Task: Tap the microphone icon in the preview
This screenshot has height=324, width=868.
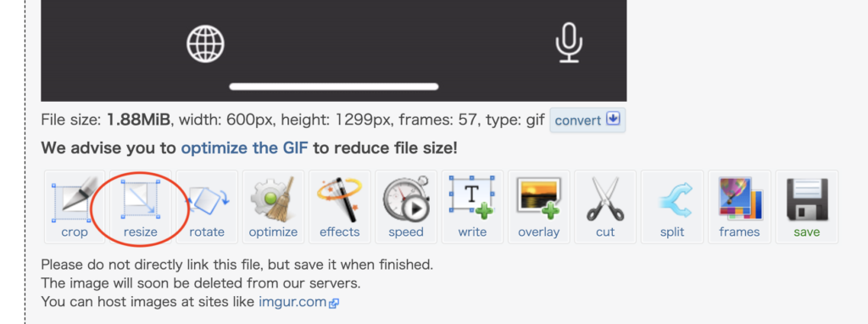Action: [x=569, y=42]
